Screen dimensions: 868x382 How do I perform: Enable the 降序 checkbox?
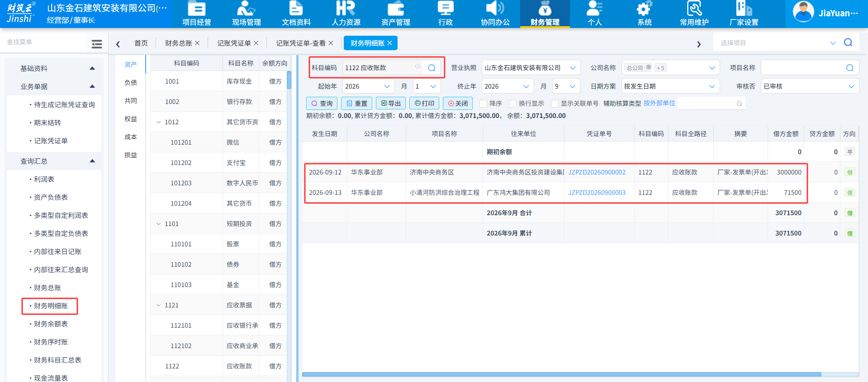(x=483, y=104)
